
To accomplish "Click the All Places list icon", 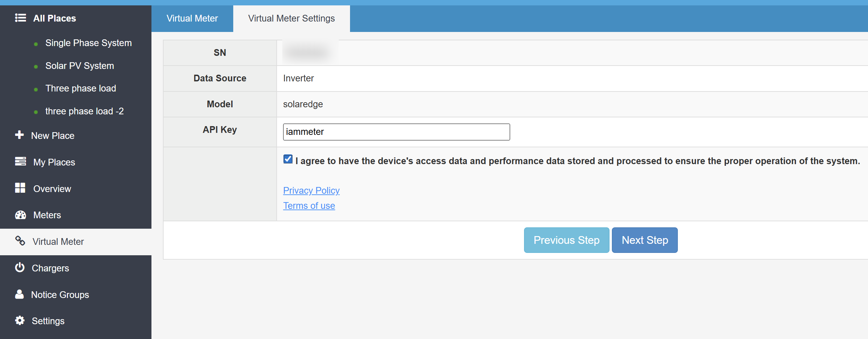I will 20,18.
